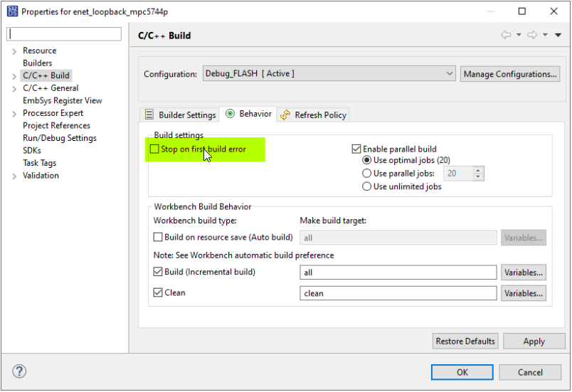Click the Clean target text field
This screenshot has height=392, width=572.
coord(398,293)
